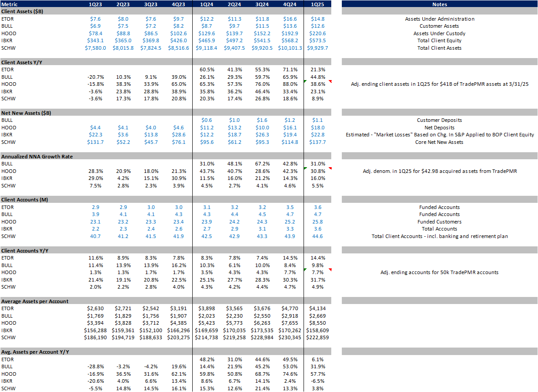Viewport: 538px width, 392px height.
Task: Click the 4Q23 column header
Action: (179, 4)
